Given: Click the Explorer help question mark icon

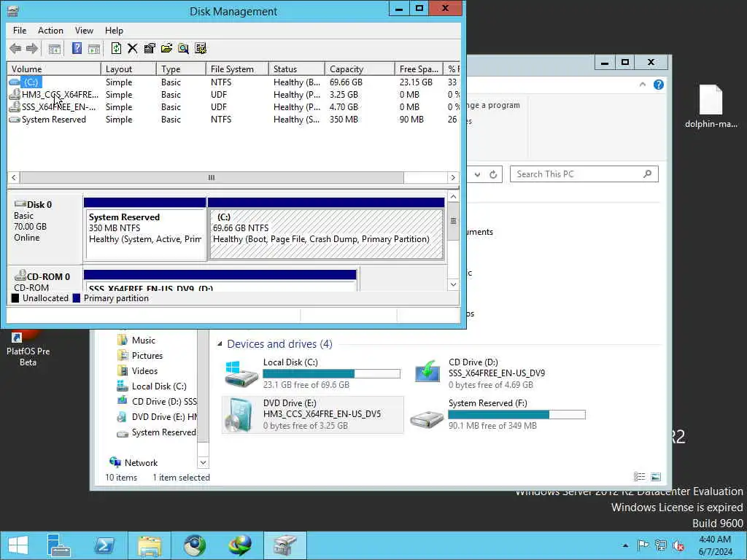Looking at the screenshot, I should point(659,85).
